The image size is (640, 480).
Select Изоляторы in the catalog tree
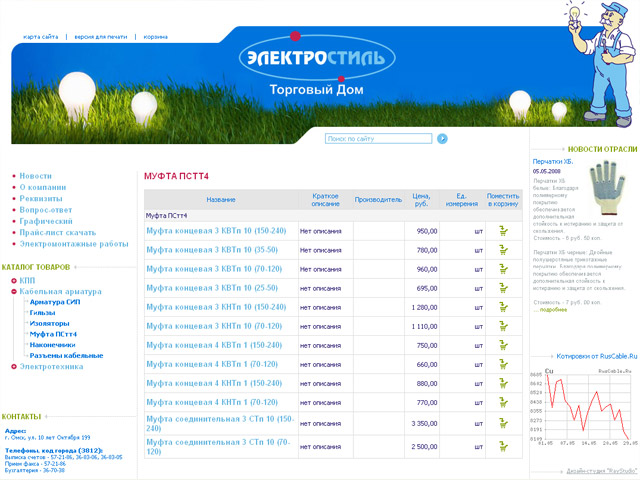click(50, 323)
